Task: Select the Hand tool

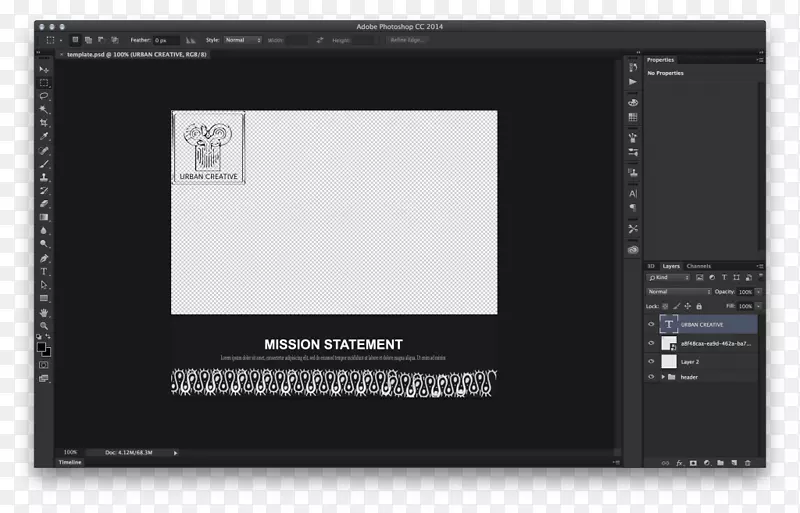Action: point(44,312)
